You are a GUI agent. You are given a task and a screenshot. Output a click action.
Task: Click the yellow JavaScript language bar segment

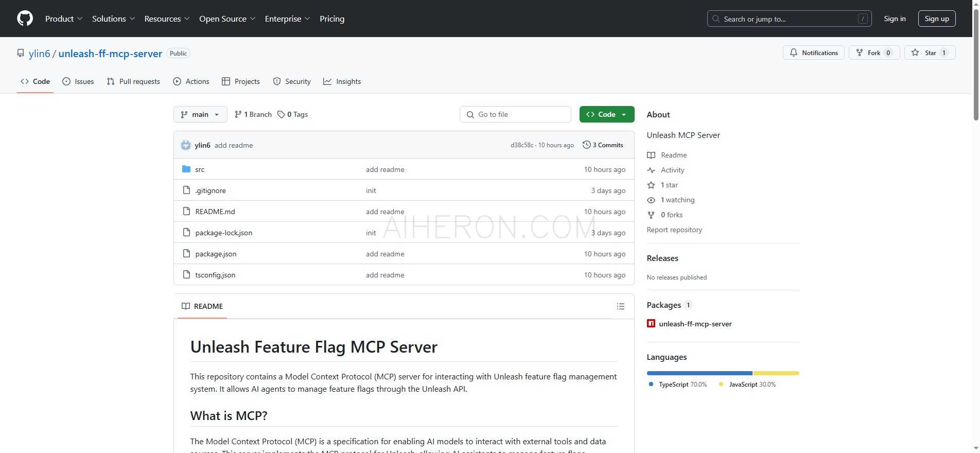(x=776, y=373)
